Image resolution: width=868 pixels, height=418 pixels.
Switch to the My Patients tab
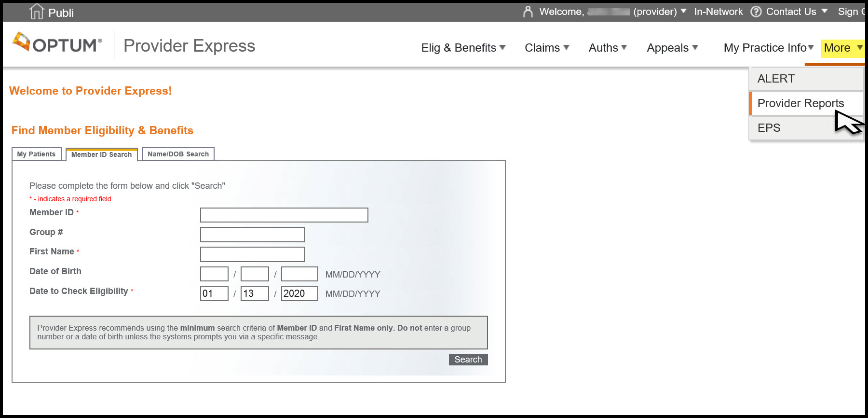tap(36, 154)
